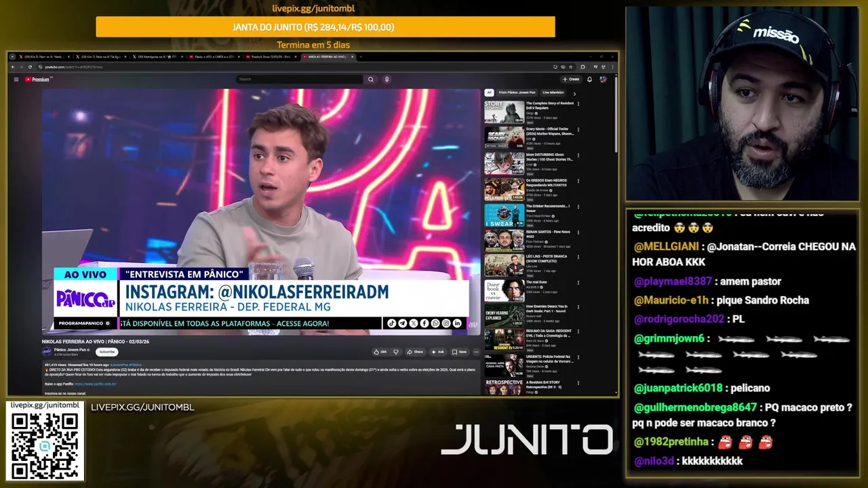Screen dimensions: 868x488
Task: Open options for 'The Complete Story of Resident Evil 9' video
Action: 578,104
